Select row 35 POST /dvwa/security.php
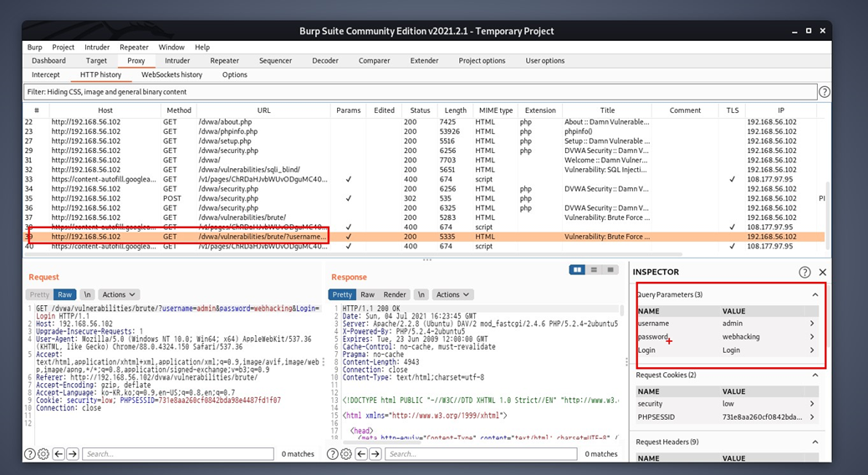This screenshot has width=868, height=475. click(x=424, y=198)
